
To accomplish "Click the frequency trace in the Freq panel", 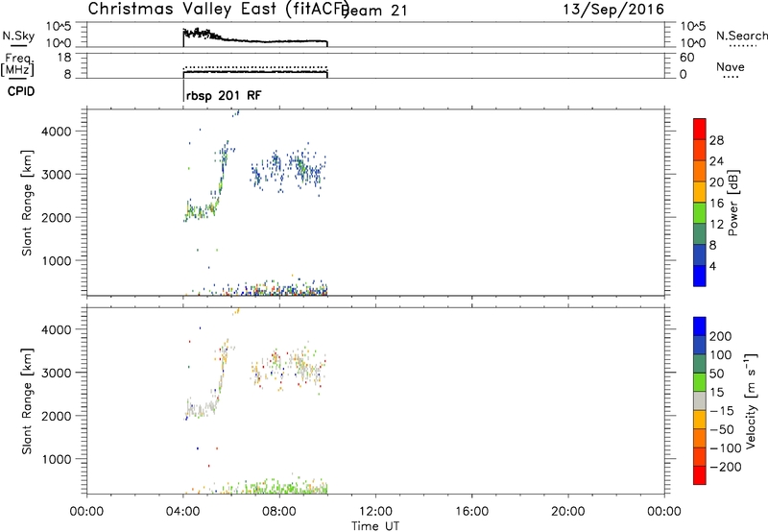I will coord(254,72).
